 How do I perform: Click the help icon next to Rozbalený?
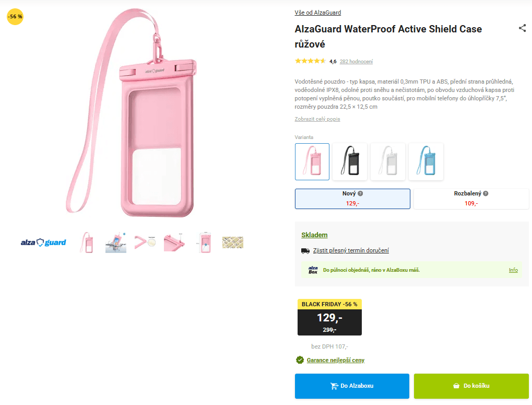486,193
